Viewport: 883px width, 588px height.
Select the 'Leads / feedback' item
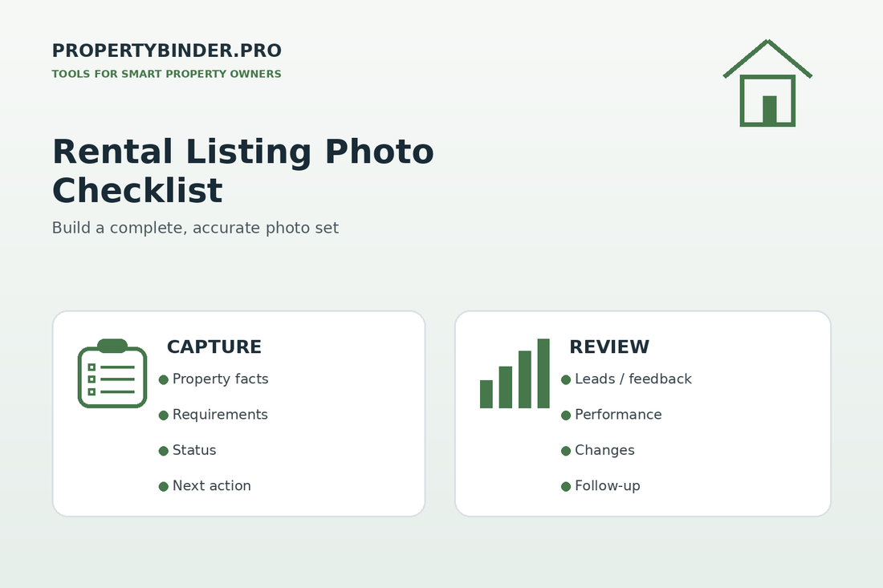pos(633,379)
